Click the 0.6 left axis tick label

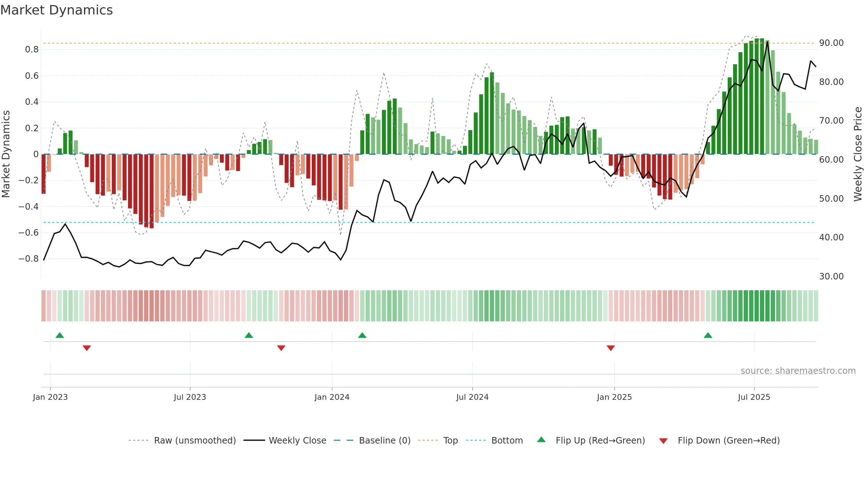tap(32, 76)
